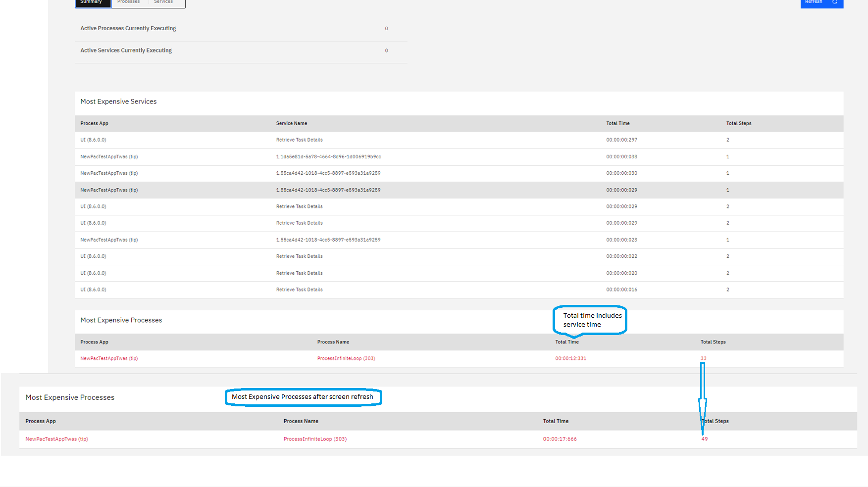Screen dimensions: 868x487
Task: Open the Services tab
Action: [x=164, y=3]
